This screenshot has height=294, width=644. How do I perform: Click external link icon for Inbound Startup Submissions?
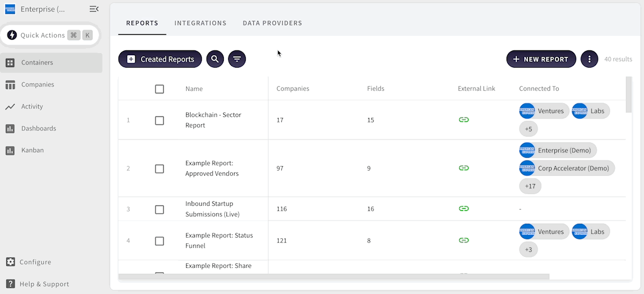click(x=464, y=209)
